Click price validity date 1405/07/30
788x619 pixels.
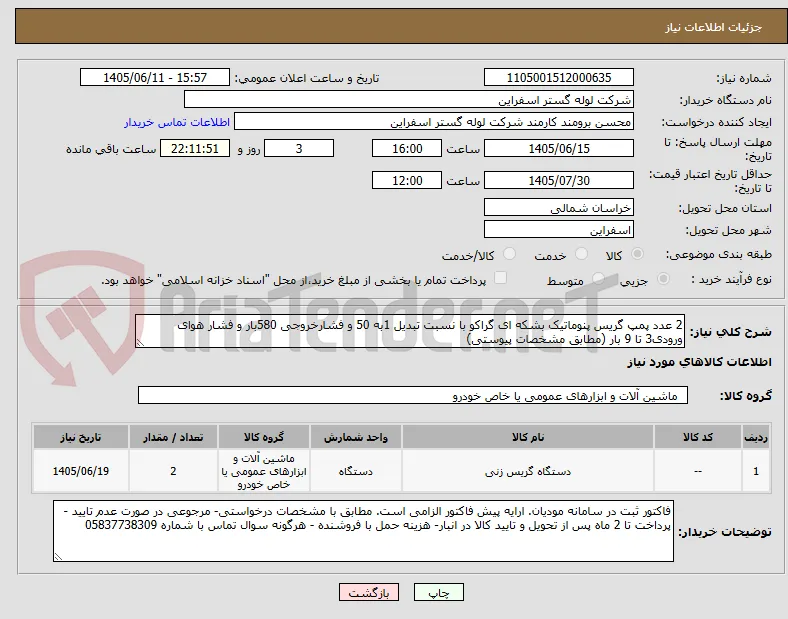558,180
